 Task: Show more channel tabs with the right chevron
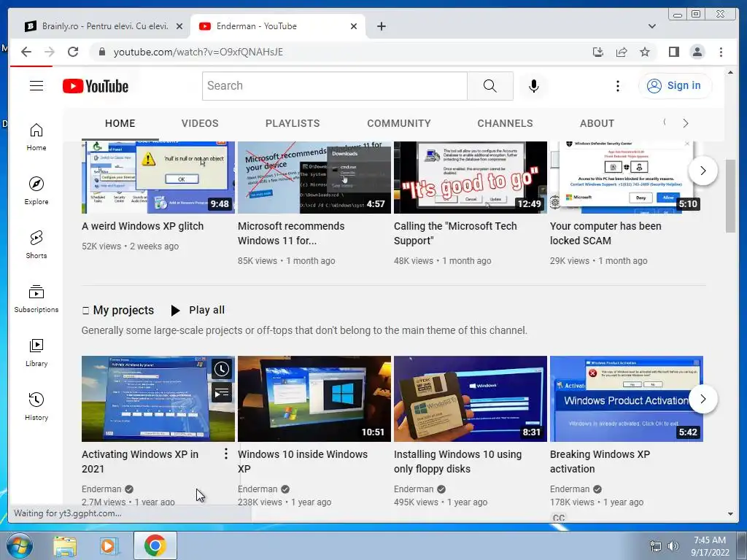coord(685,123)
